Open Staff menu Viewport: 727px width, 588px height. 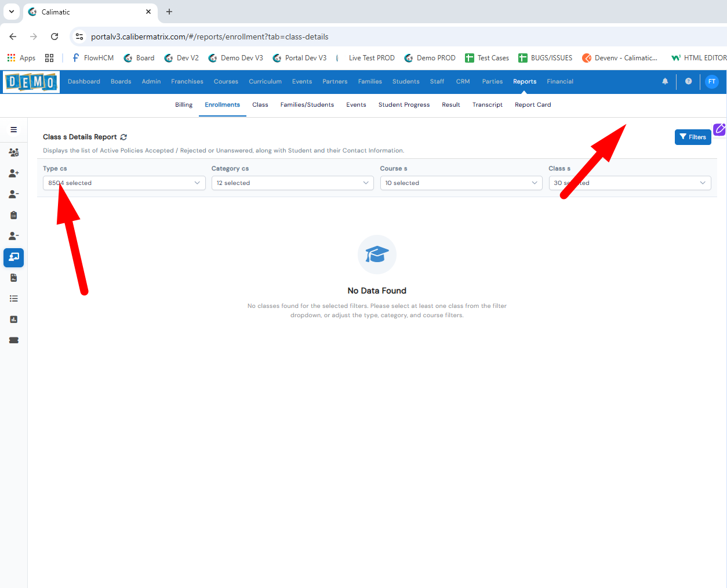437,82
